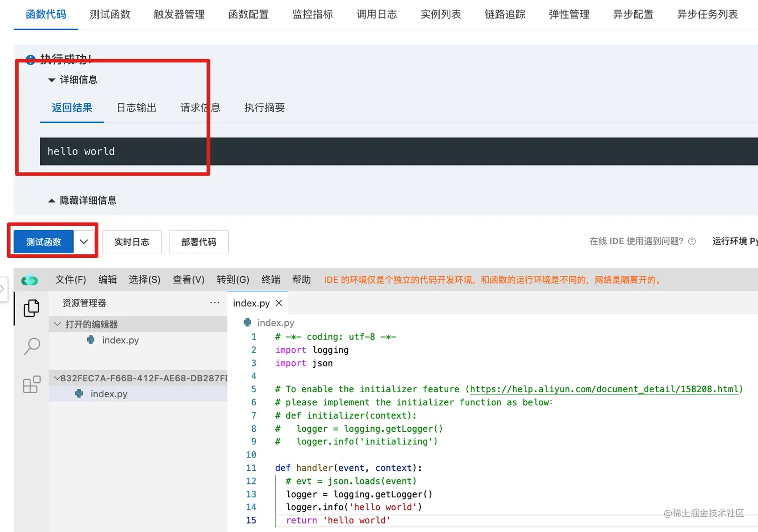
Task: Open the 异步任务列表 tab
Action: pos(707,14)
